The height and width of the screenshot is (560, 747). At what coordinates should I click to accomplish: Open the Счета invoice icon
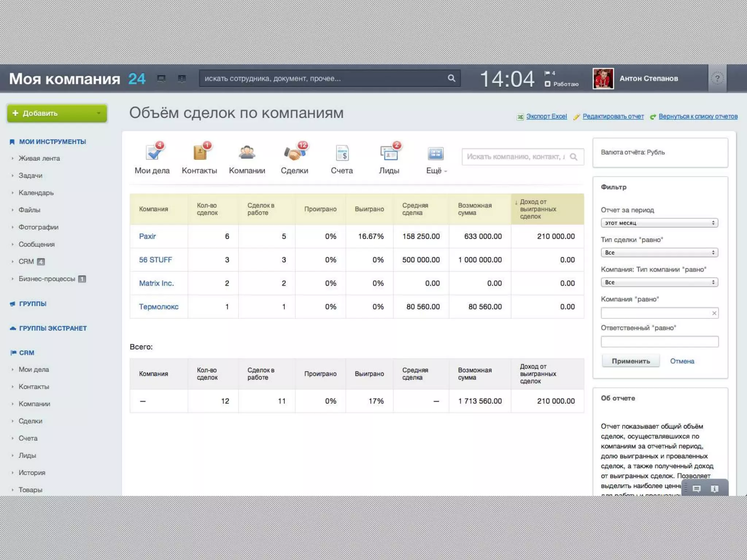pos(342,153)
